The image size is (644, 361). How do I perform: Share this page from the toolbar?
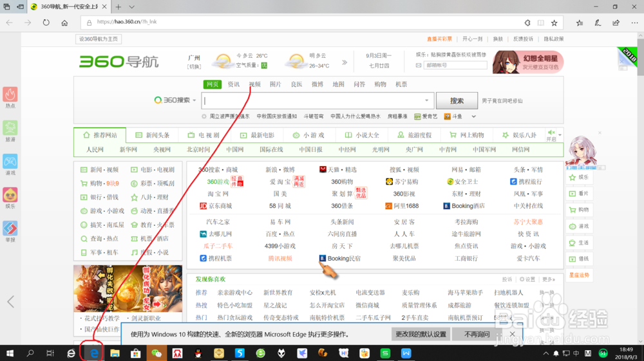[x=616, y=23]
